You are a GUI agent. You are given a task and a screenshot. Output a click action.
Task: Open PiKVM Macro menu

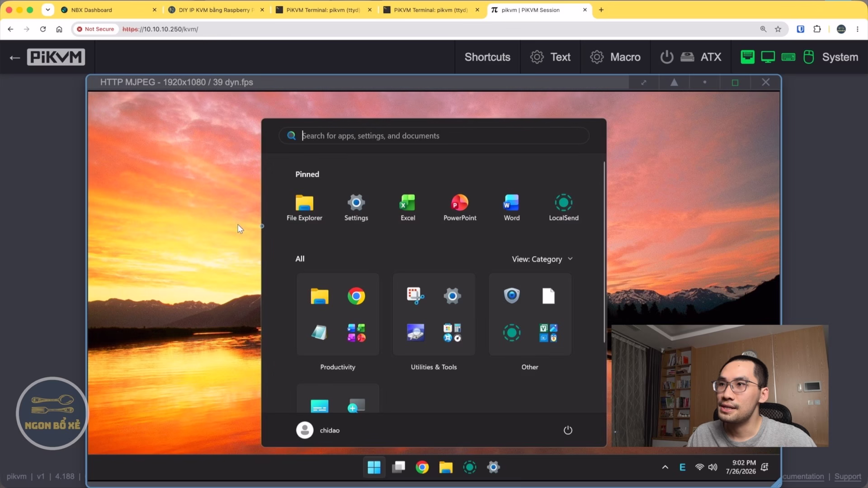(x=615, y=57)
